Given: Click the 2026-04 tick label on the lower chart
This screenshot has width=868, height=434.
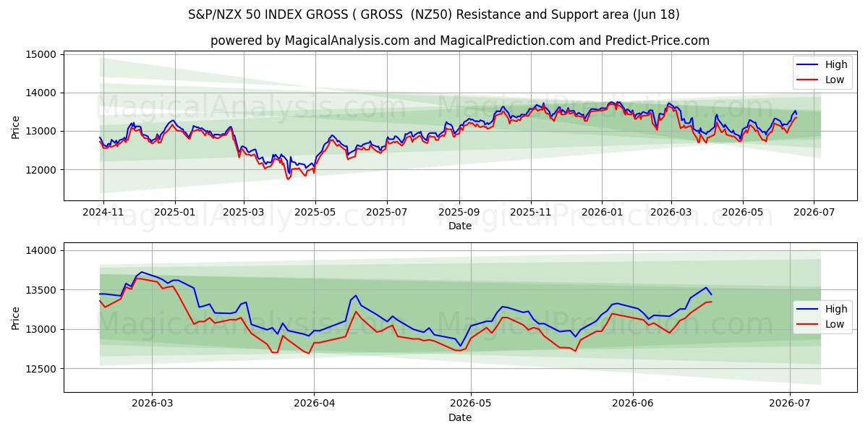Looking at the screenshot, I should tap(314, 404).
